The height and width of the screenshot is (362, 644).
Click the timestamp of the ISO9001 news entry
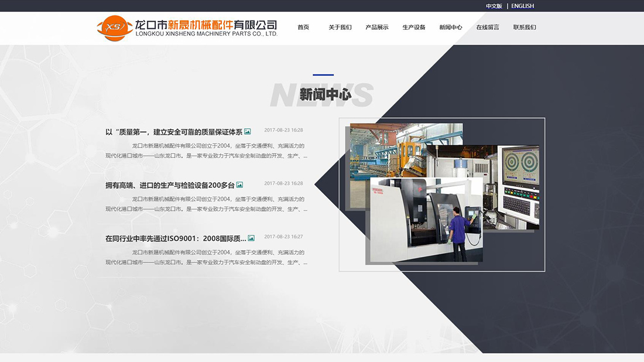tap(284, 237)
